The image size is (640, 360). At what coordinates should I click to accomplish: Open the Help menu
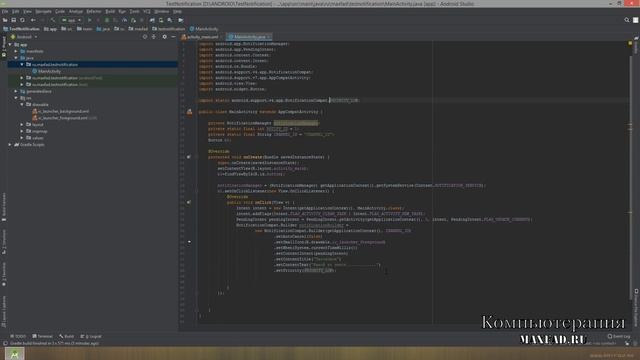coord(177,11)
